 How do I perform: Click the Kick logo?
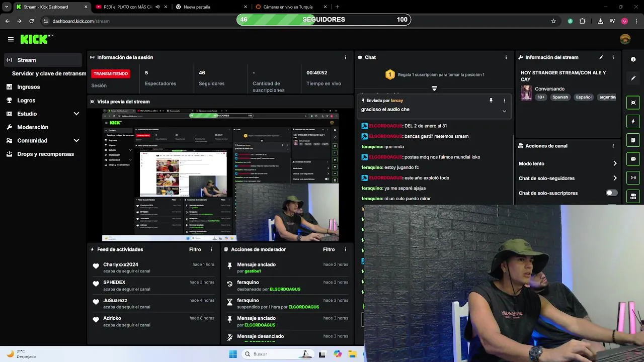[x=36, y=39]
